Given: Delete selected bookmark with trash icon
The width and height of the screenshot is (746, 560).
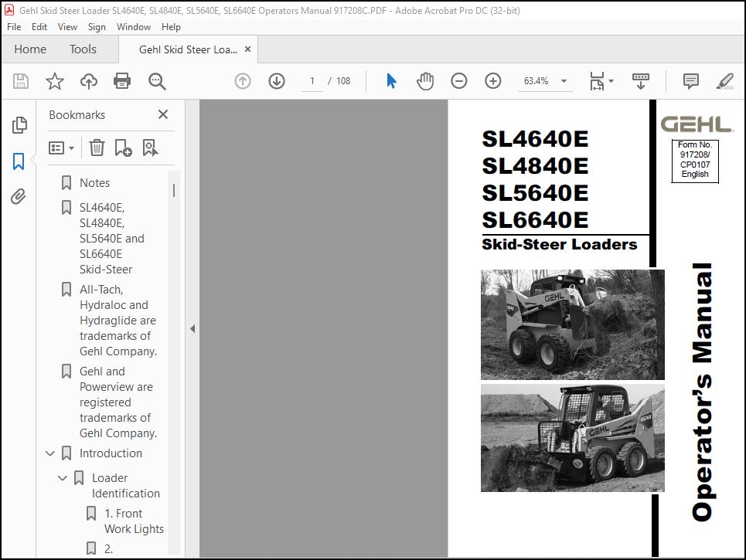Looking at the screenshot, I should [97, 148].
